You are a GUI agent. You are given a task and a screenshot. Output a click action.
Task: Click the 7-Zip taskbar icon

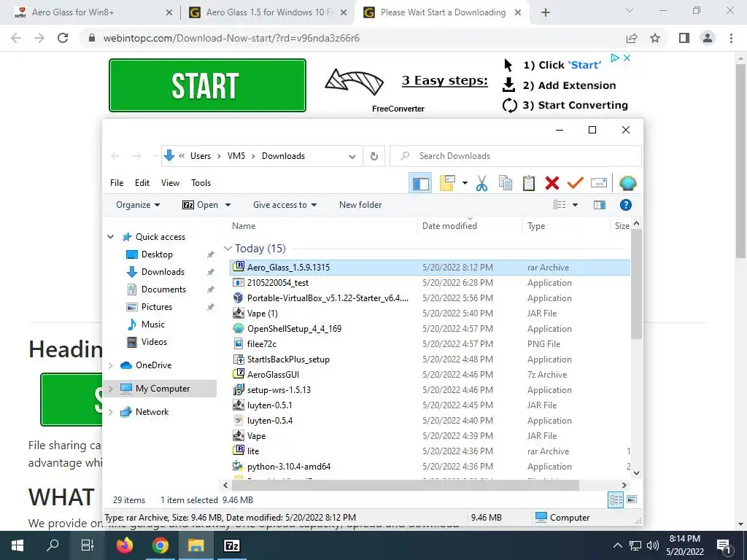[x=231, y=545]
